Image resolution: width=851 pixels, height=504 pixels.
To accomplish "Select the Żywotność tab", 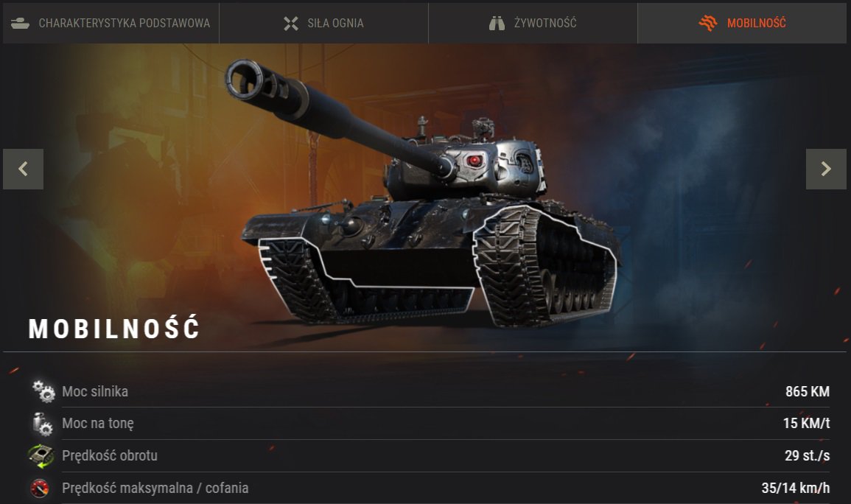I will pyautogui.click(x=533, y=23).
